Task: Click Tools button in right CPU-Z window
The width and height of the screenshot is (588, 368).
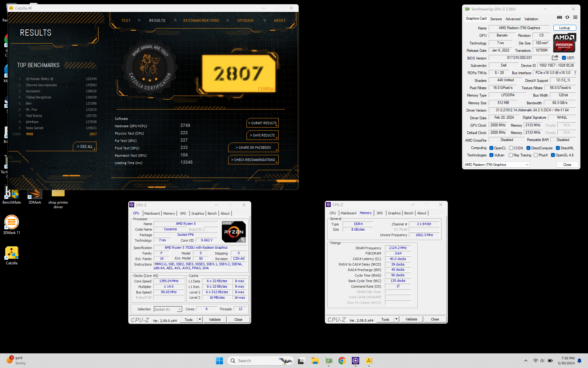Action: (x=385, y=319)
